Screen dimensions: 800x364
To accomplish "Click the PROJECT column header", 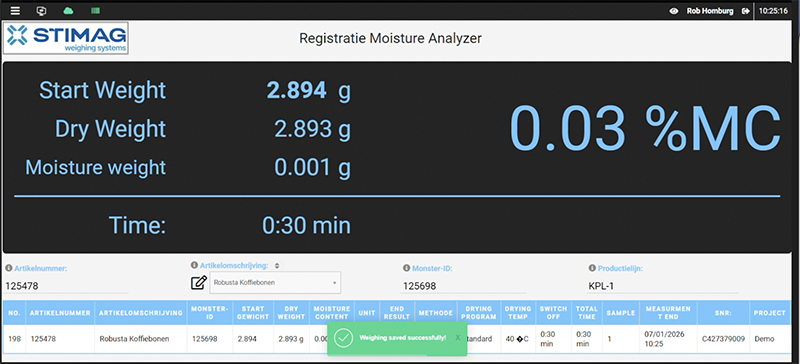I will pyautogui.click(x=770, y=312).
